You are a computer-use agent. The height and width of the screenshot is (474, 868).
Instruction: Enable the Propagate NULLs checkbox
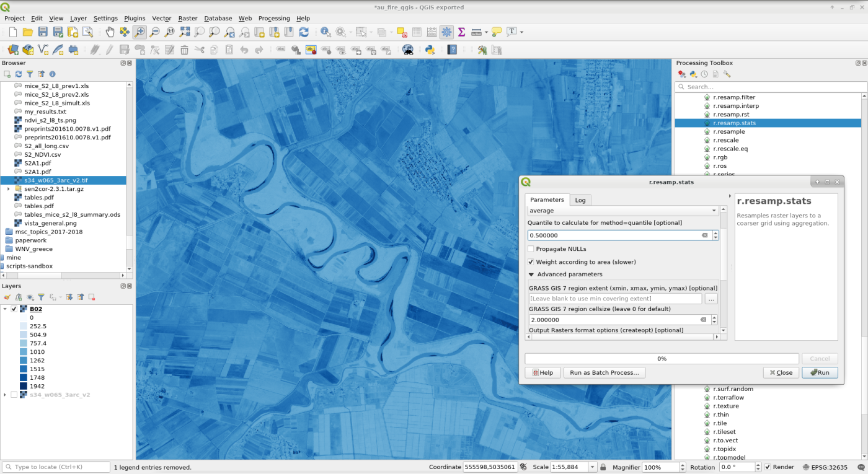tap(531, 249)
